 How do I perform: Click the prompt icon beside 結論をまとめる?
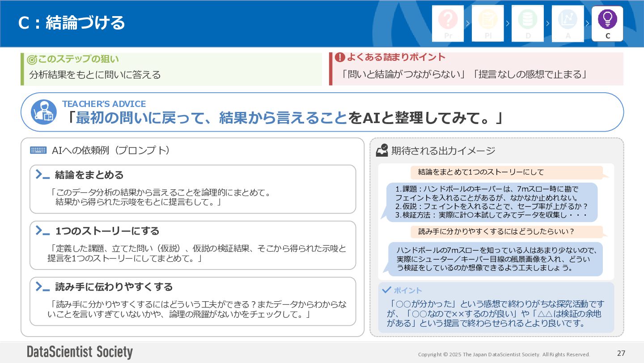pyautogui.click(x=42, y=175)
